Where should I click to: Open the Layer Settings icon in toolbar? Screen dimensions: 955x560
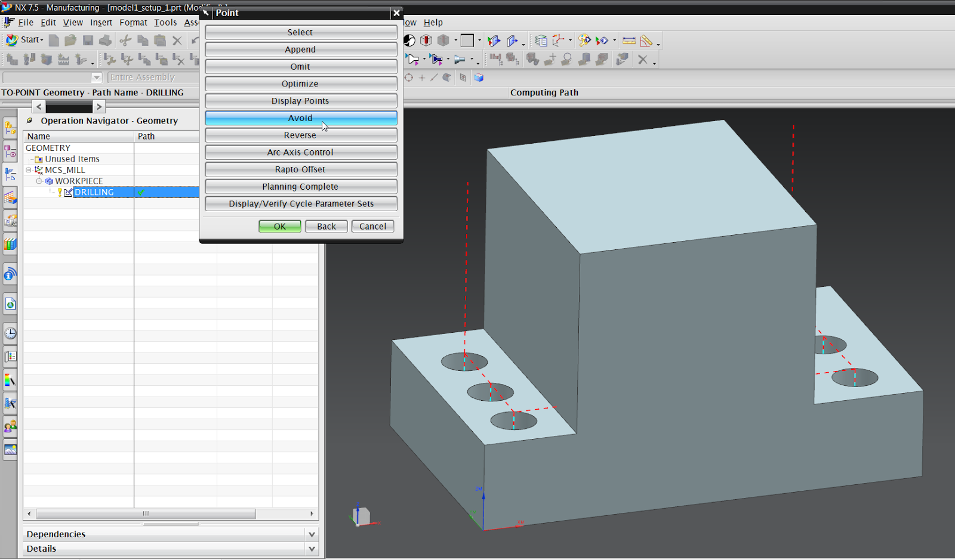coord(541,41)
